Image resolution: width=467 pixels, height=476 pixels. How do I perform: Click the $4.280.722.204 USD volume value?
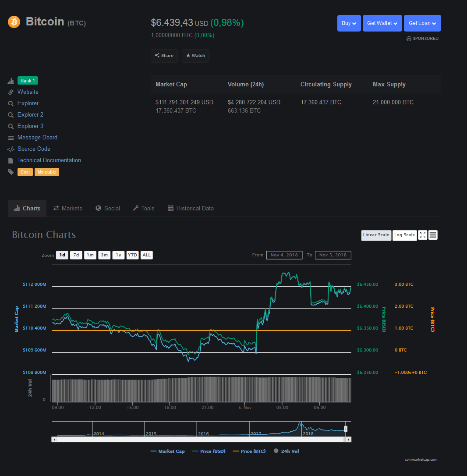254,102
